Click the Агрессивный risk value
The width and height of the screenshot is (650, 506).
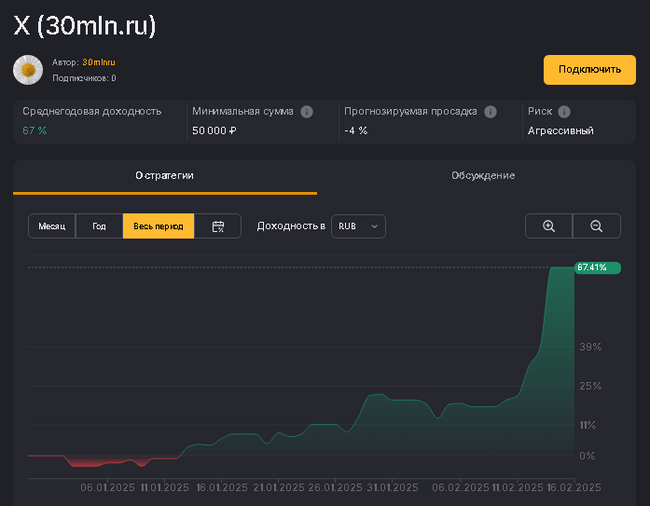[x=560, y=131]
